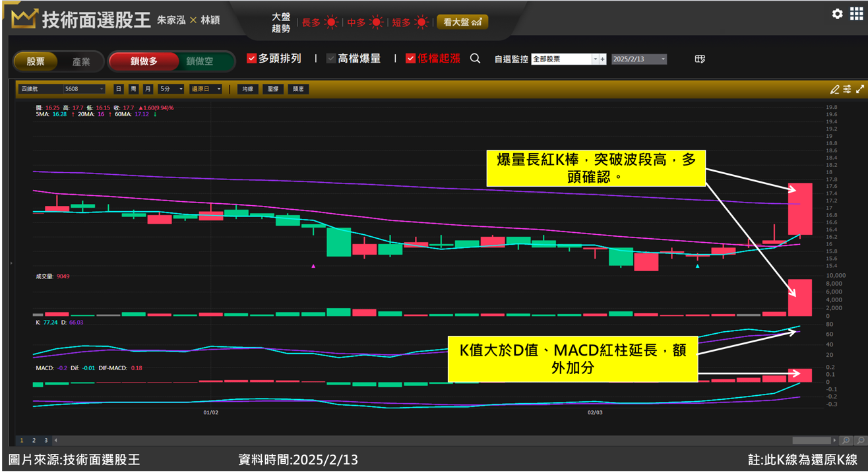Open the 5分 interval dropdown
The width and height of the screenshot is (868, 475).
tap(171, 89)
